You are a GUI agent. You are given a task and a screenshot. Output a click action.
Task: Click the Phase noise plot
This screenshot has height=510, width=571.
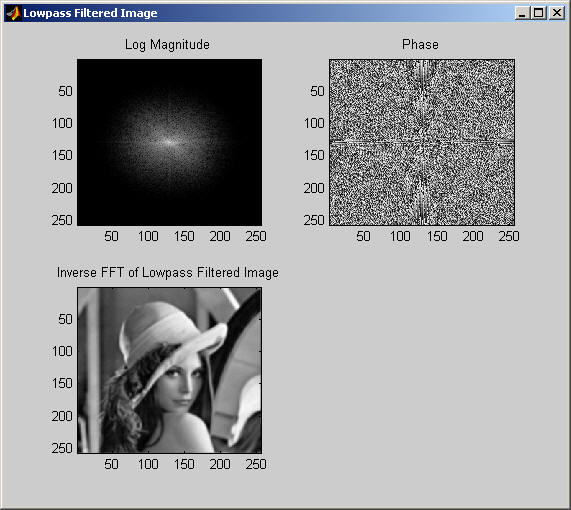coord(422,142)
